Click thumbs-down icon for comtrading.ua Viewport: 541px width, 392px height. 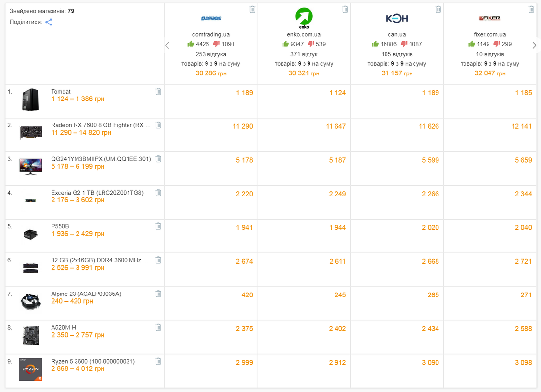point(216,44)
